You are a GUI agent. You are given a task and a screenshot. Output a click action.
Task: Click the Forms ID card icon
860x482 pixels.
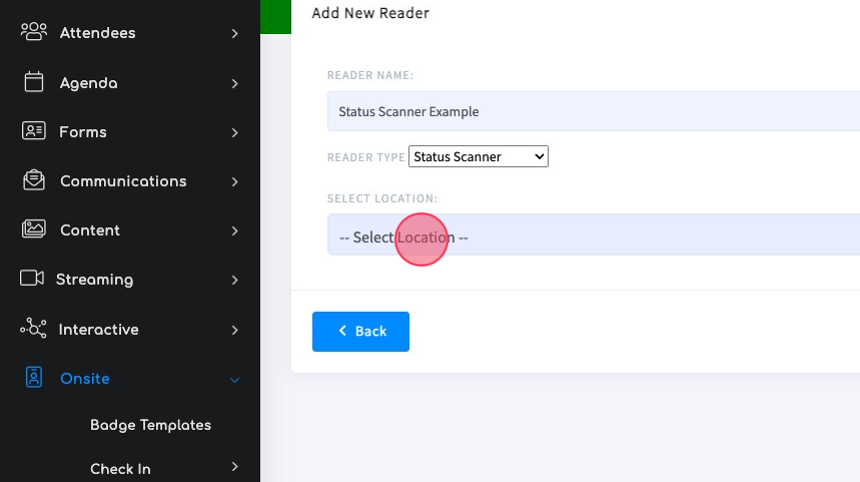point(33,131)
